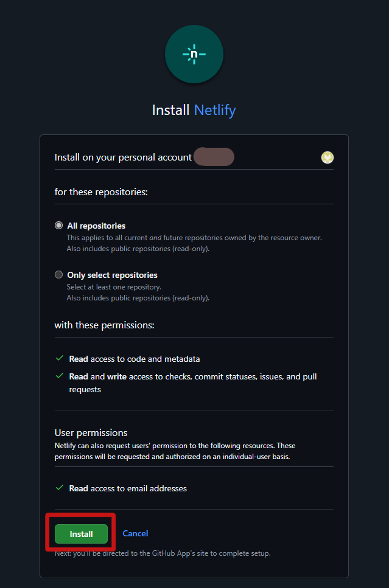389x588 pixels.
Task: Click the teal 'n' symbol inside the logo circle
Action: tap(194, 54)
